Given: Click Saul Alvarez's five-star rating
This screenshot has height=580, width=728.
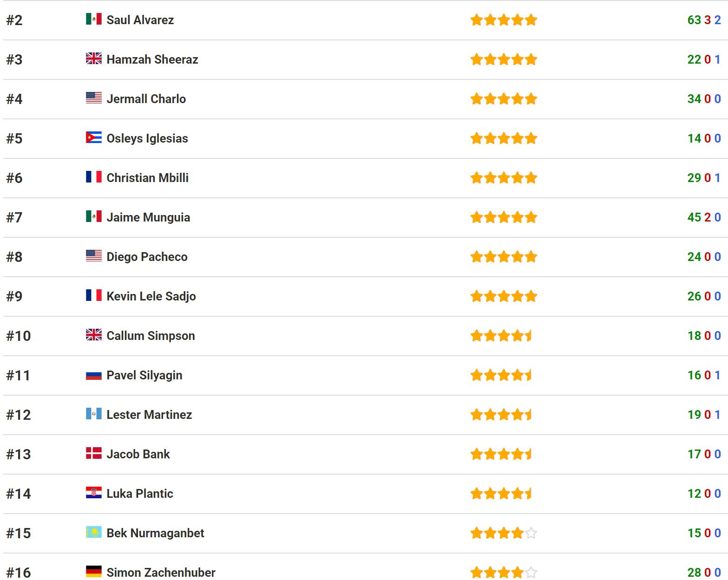Looking at the screenshot, I should point(504,20).
